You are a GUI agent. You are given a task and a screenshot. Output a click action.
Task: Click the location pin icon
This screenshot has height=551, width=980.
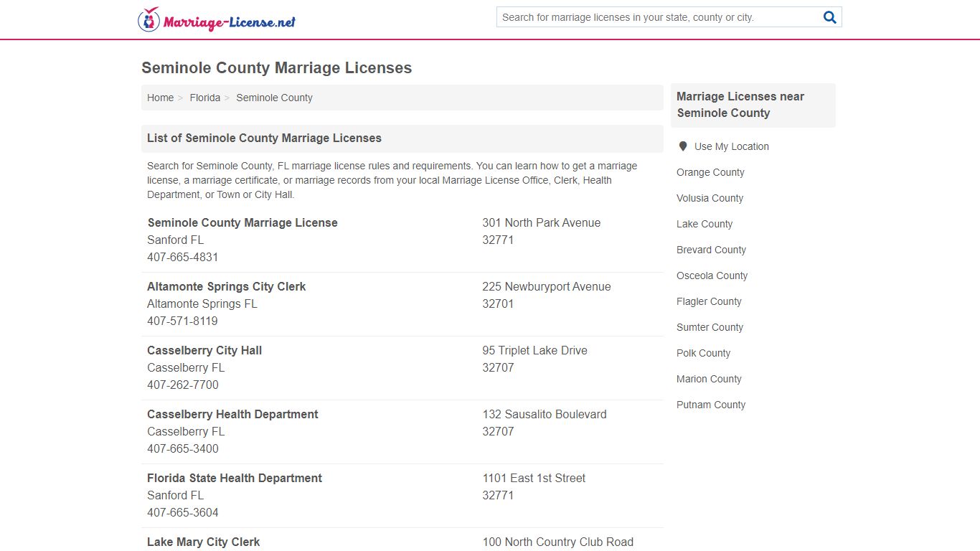coord(683,146)
